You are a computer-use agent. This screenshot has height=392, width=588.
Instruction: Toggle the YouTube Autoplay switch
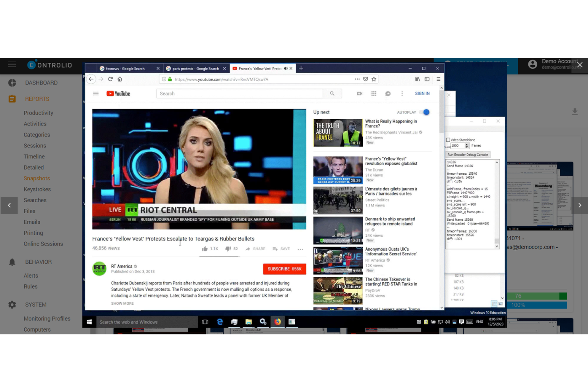425,112
